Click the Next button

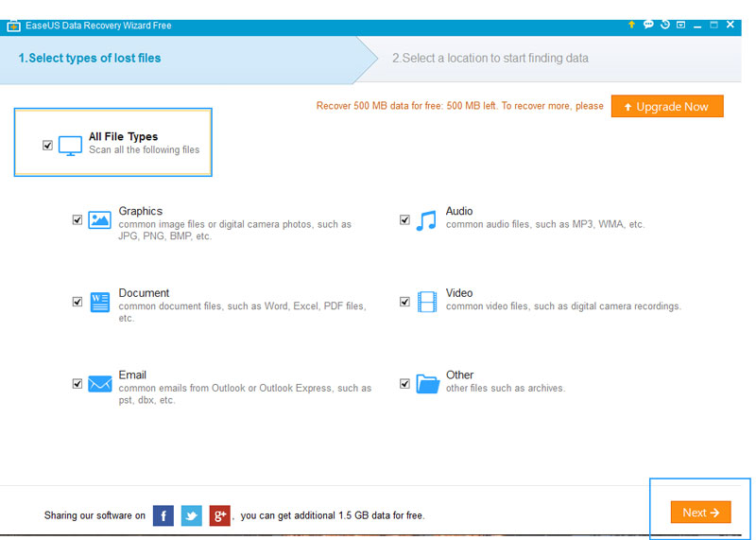(700, 513)
